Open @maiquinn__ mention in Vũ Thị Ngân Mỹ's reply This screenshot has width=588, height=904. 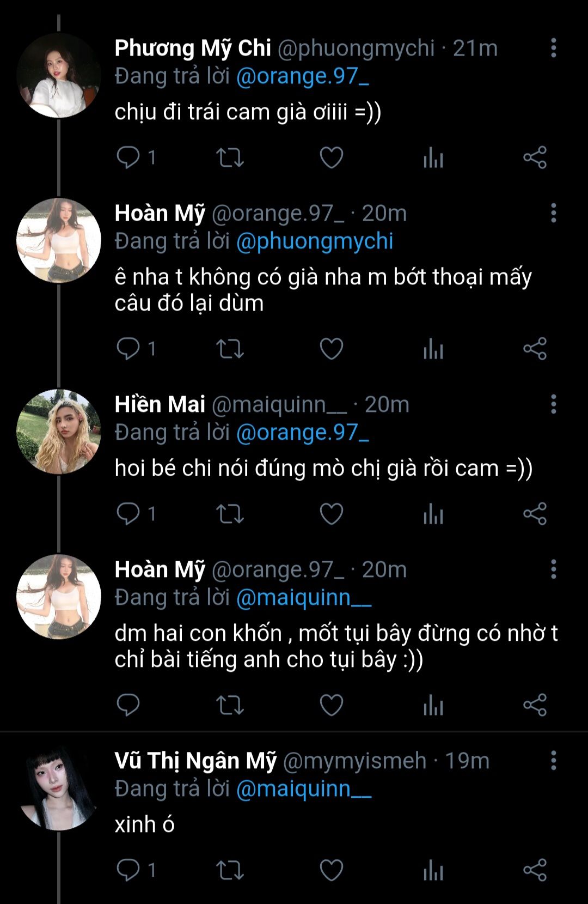[304, 789]
